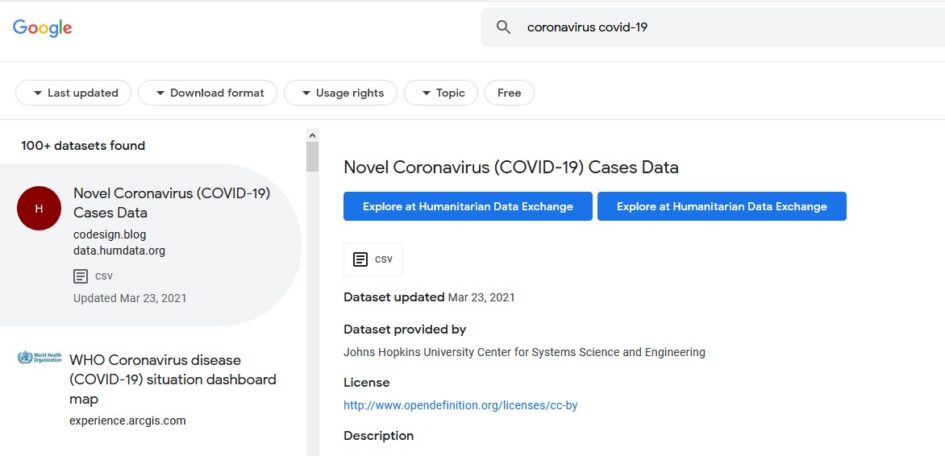The height and width of the screenshot is (456, 945).
Task: Open the Last updated filter dropdown
Action: [x=74, y=93]
